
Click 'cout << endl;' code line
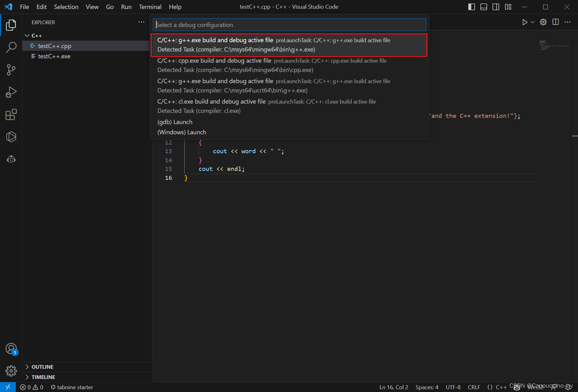221,169
